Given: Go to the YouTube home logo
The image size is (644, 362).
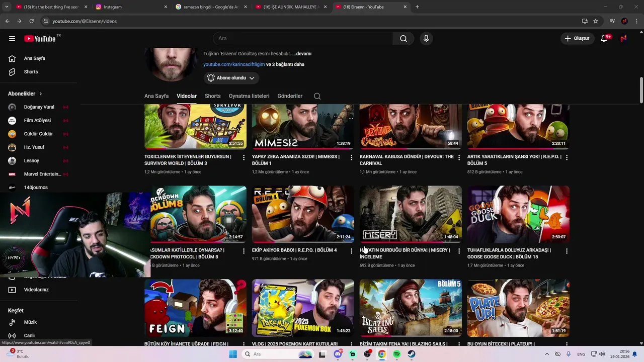Looking at the screenshot, I should pos(40,38).
